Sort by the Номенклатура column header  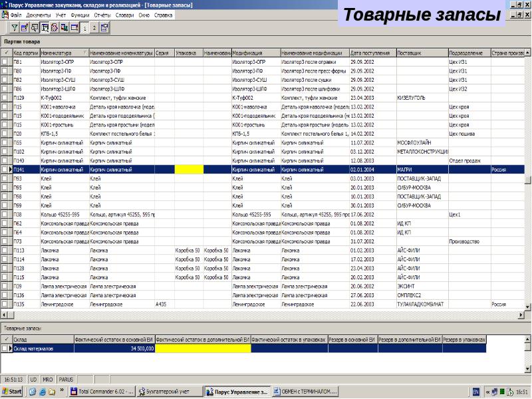(63, 53)
